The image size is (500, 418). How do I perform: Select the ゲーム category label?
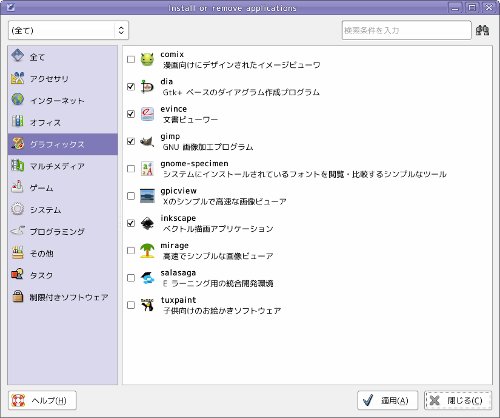point(41,188)
